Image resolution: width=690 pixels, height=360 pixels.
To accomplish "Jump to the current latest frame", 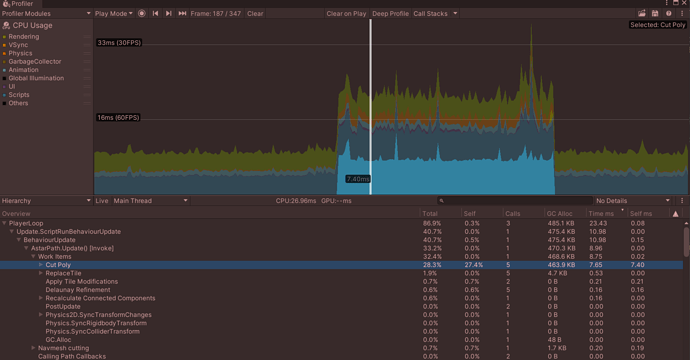I will (x=182, y=14).
